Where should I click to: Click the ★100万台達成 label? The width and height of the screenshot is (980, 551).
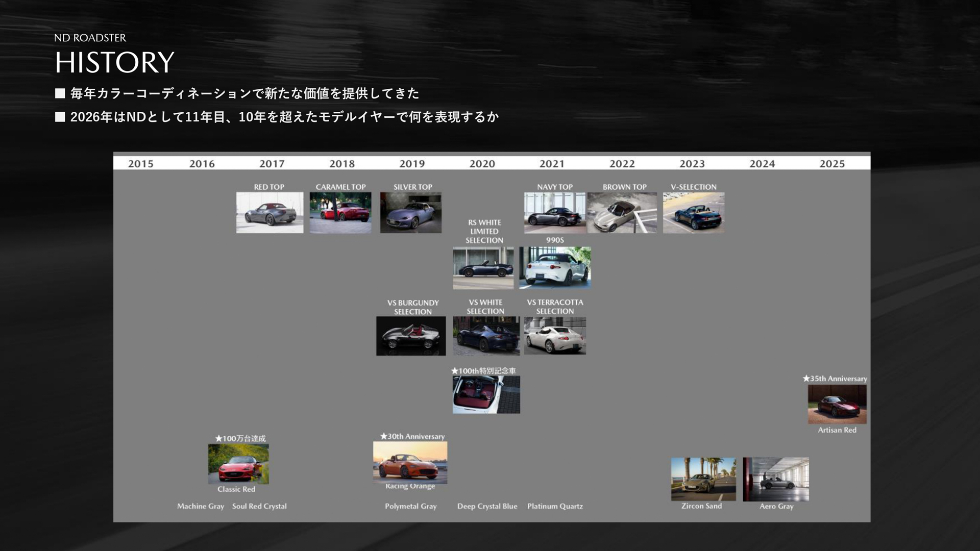click(x=240, y=438)
